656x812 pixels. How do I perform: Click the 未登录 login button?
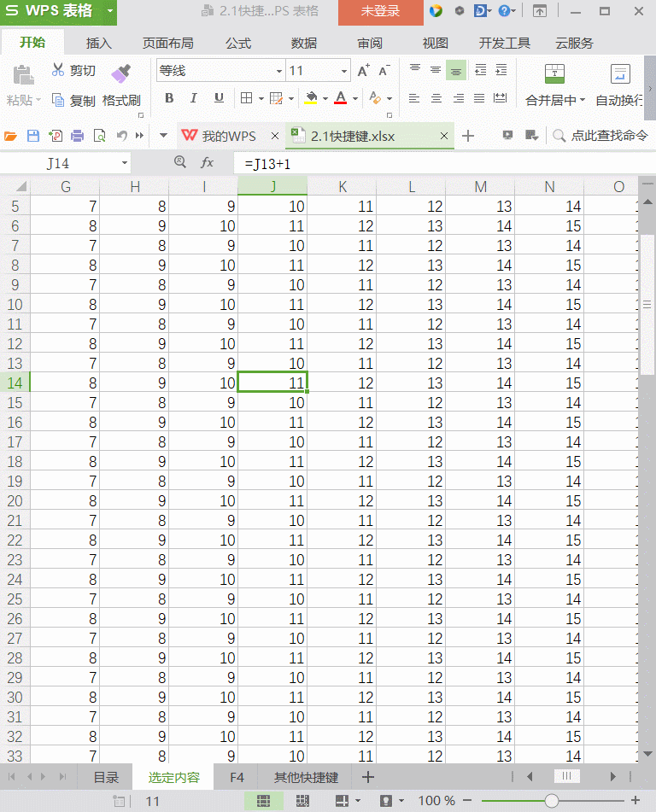click(x=380, y=12)
